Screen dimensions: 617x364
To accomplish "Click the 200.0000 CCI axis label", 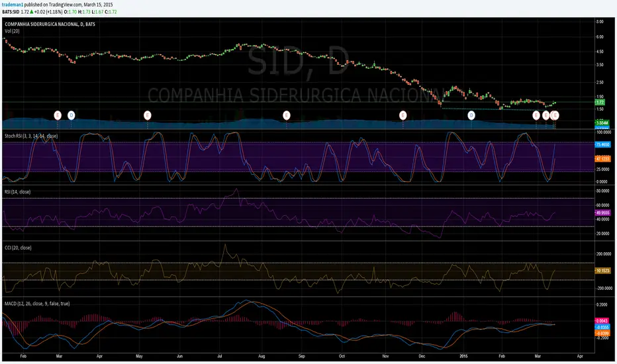I will [604, 254].
